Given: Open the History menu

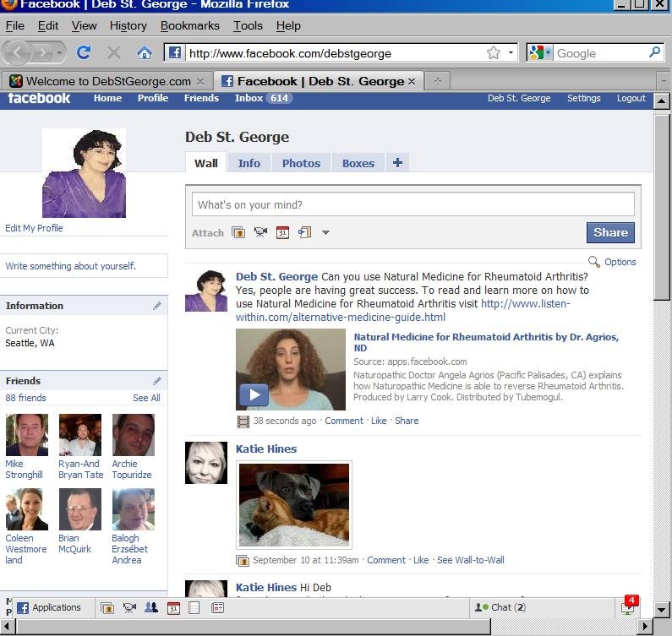Looking at the screenshot, I should click(128, 25).
